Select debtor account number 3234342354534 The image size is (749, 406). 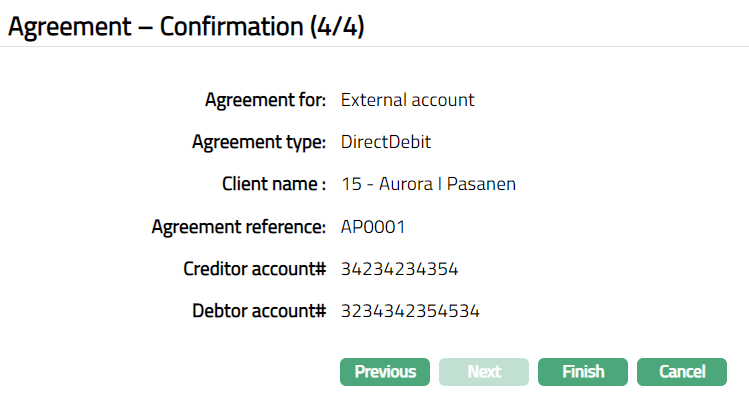tap(410, 311)
